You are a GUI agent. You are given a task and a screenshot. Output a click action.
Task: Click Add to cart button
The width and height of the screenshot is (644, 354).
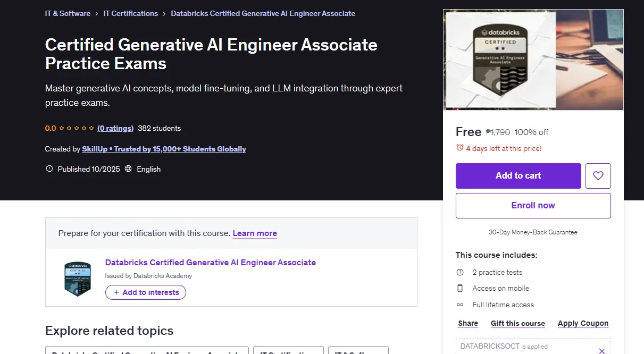pos(518,176)
